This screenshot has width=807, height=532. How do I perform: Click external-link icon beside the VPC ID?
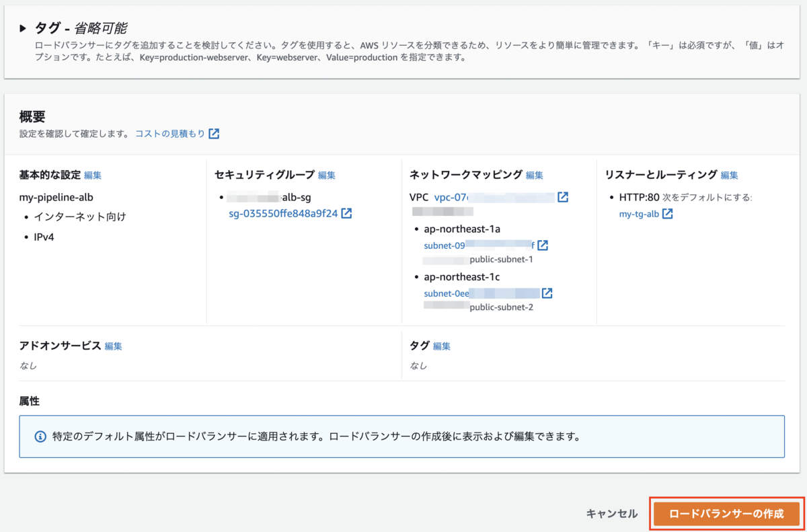[x=563, y=197]
